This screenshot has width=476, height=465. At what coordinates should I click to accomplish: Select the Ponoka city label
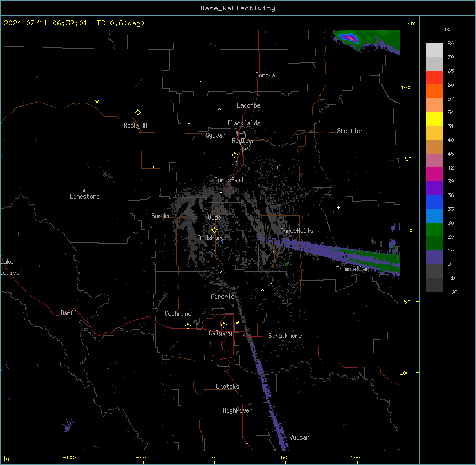point(265,75)
